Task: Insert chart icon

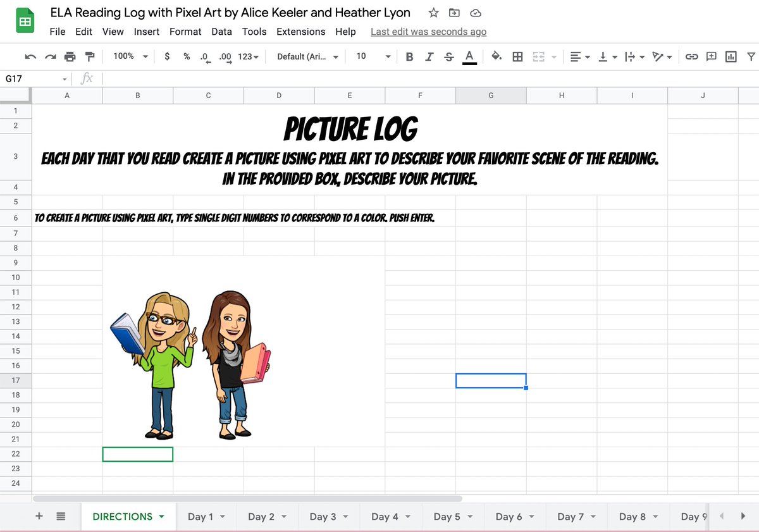Action: point(731,57)
